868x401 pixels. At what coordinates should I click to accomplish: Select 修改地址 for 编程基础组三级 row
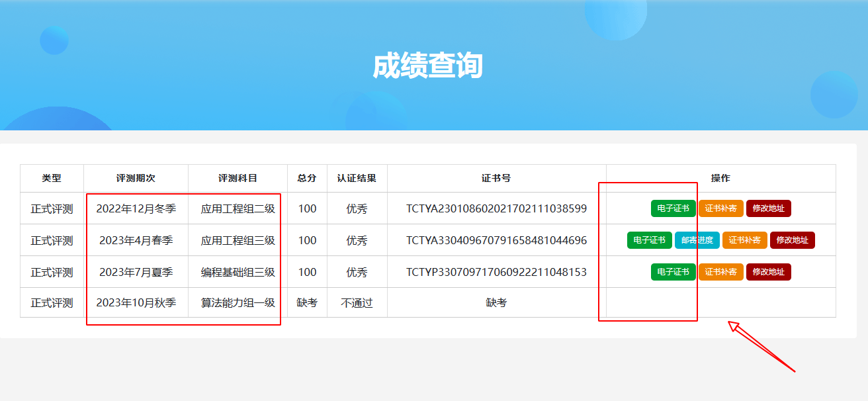tap(769, 272)
